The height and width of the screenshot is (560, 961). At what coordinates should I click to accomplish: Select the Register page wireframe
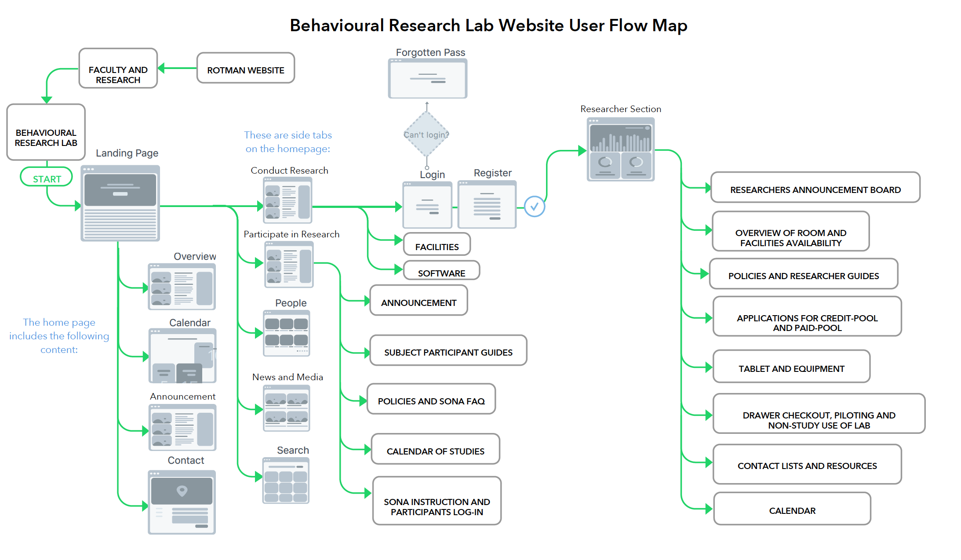(x=487, y=204)
